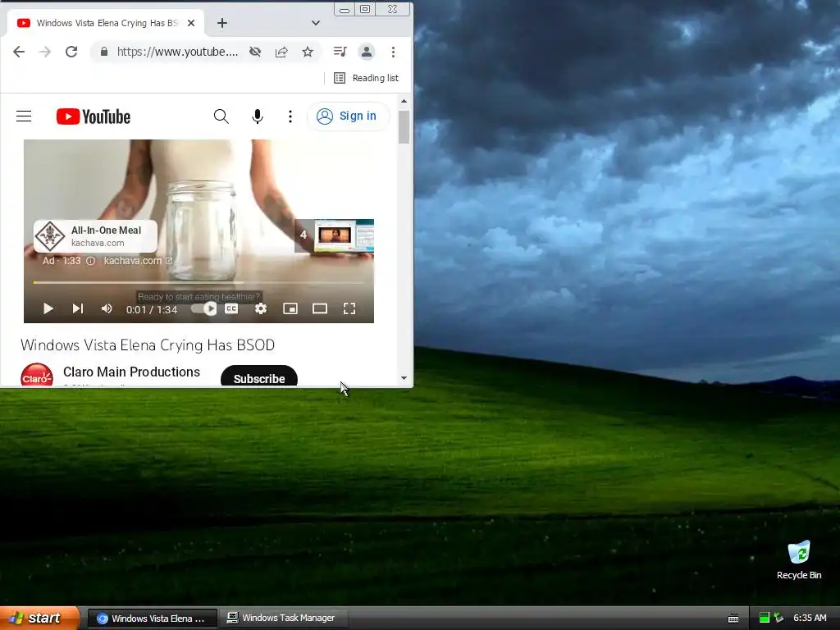Go to the YouTube home logo
The image size is (840, 630).
[x=94, y=116]
